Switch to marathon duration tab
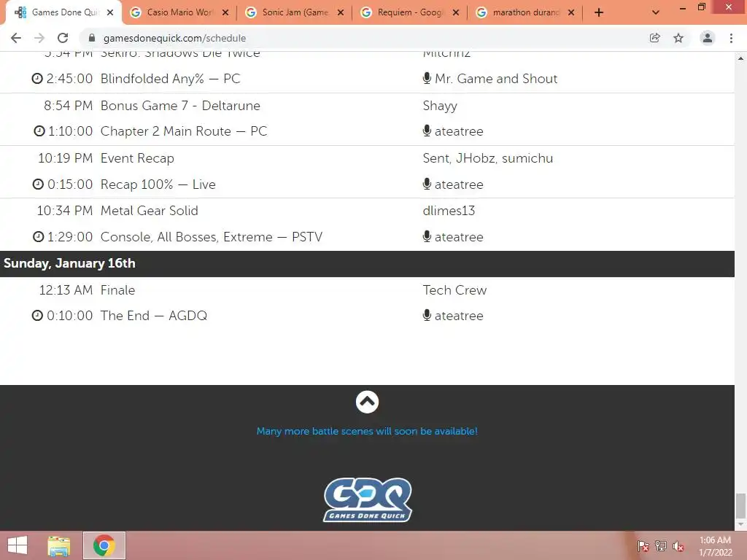 coord(526,13)
